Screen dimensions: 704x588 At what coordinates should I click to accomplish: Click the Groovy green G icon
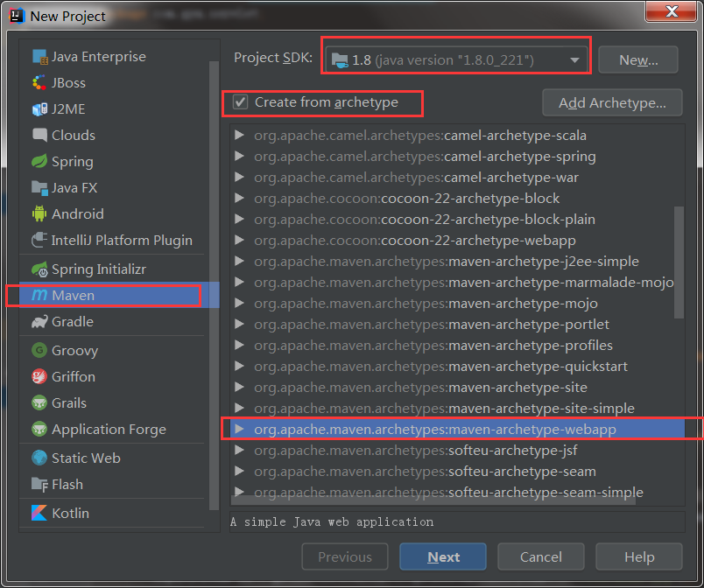(39, 350)
